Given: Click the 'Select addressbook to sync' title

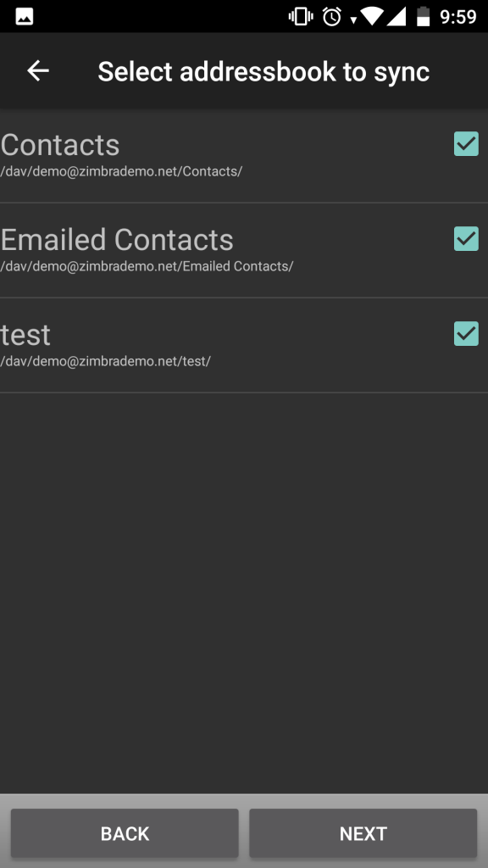Looking at the screenshot, I should [x=265, y=71].
